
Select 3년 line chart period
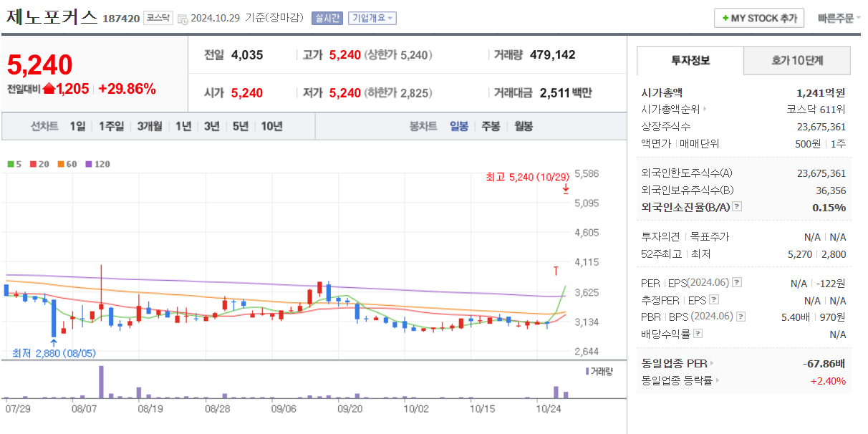coord(212,126)
